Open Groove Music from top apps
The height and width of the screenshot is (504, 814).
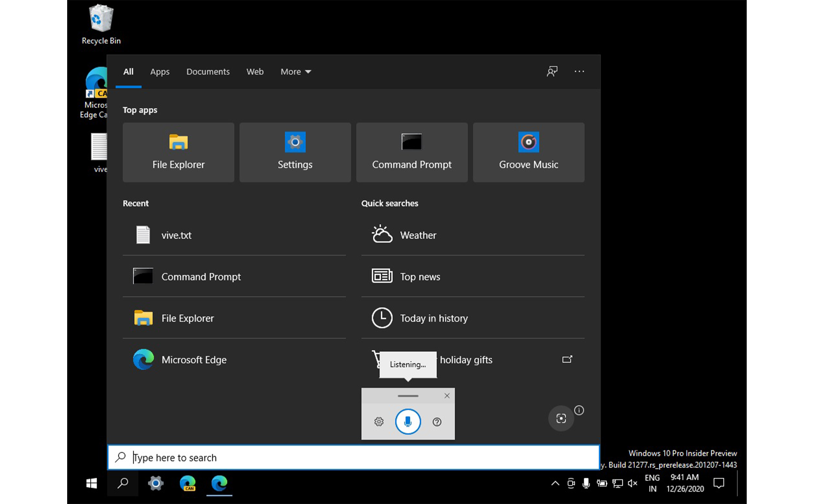[529, 152]
